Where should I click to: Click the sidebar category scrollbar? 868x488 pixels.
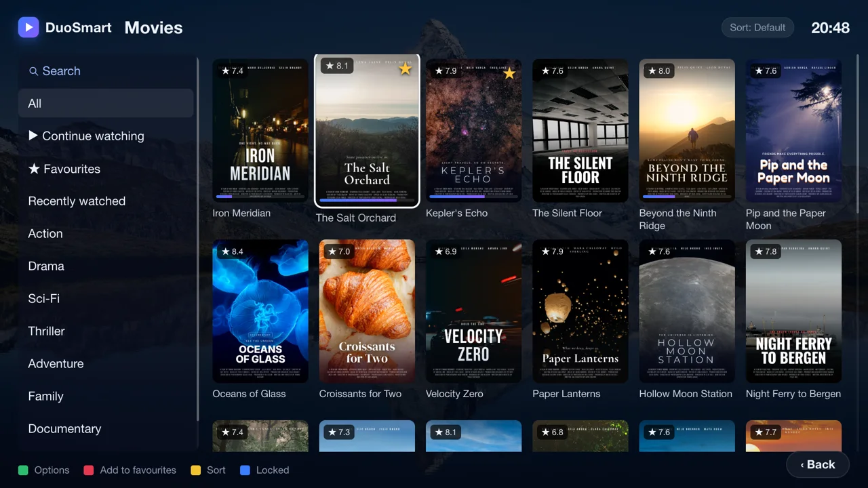[x=197, y=237]
